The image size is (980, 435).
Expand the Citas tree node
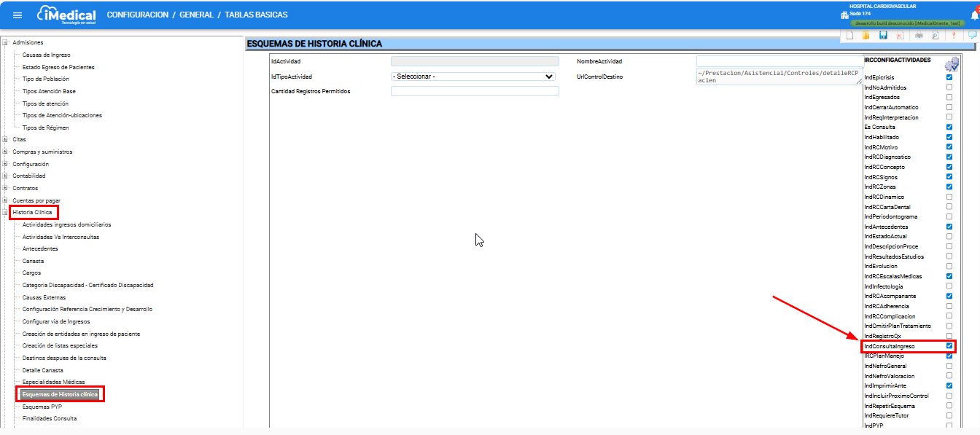pos(5,139)
